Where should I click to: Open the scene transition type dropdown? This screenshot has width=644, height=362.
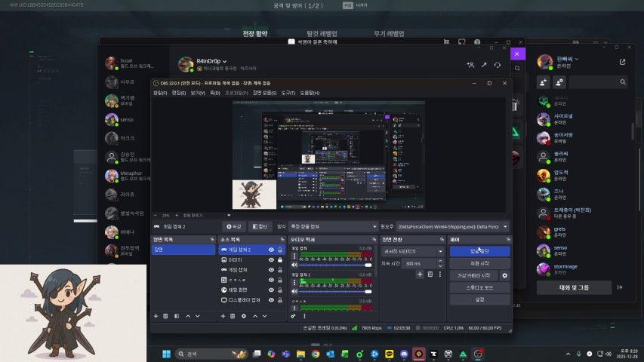(x=412, y=251)
